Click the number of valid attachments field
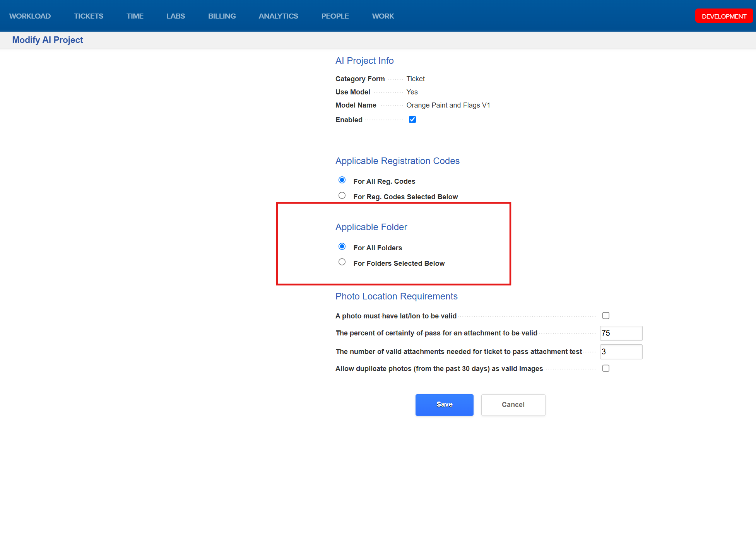Screen dimensions: 756x542 pyautogui.click(x=621, y=352)
